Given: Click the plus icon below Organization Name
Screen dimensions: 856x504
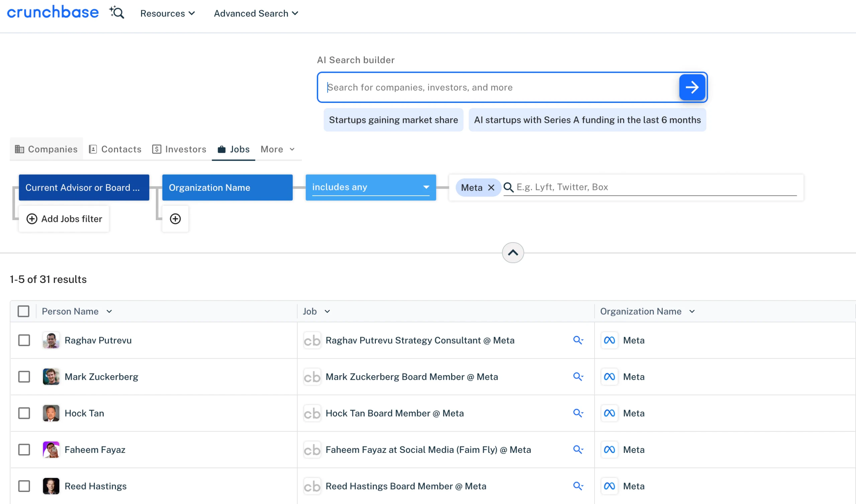Looking at the screenshot, I should tap(175, 219).
